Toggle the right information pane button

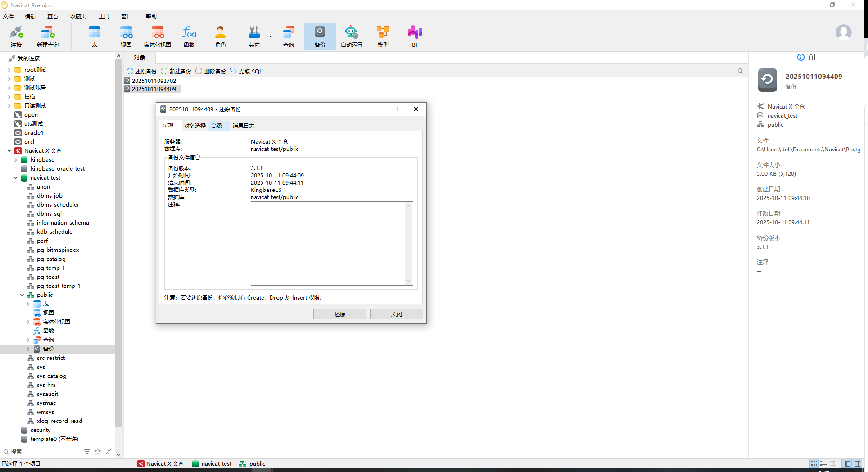click(858, 463)
